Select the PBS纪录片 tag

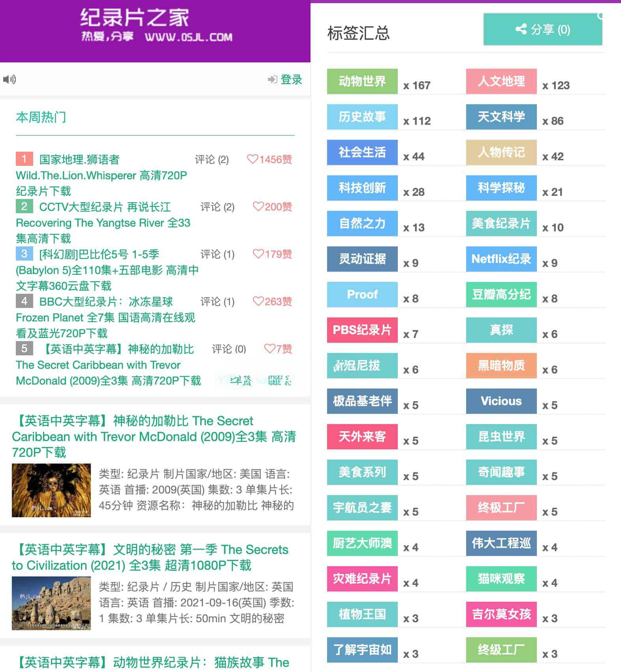click(x=362, y=330)
